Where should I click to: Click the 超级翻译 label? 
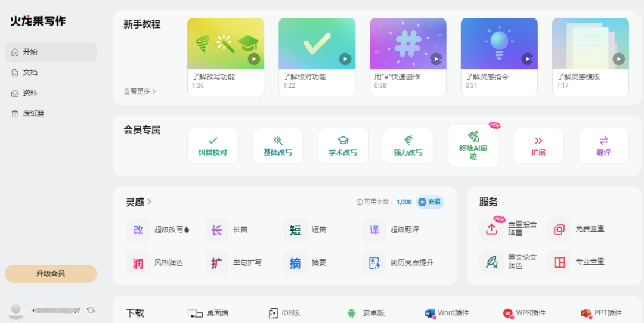pos(405,230)
